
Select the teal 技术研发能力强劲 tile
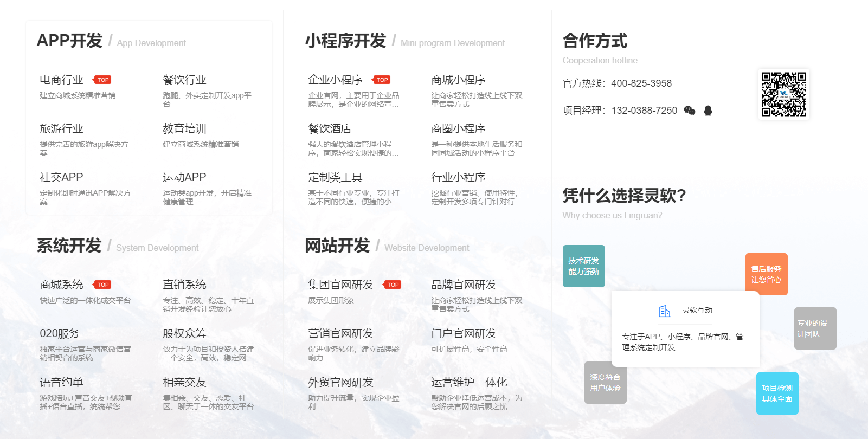tap(583, 266)
